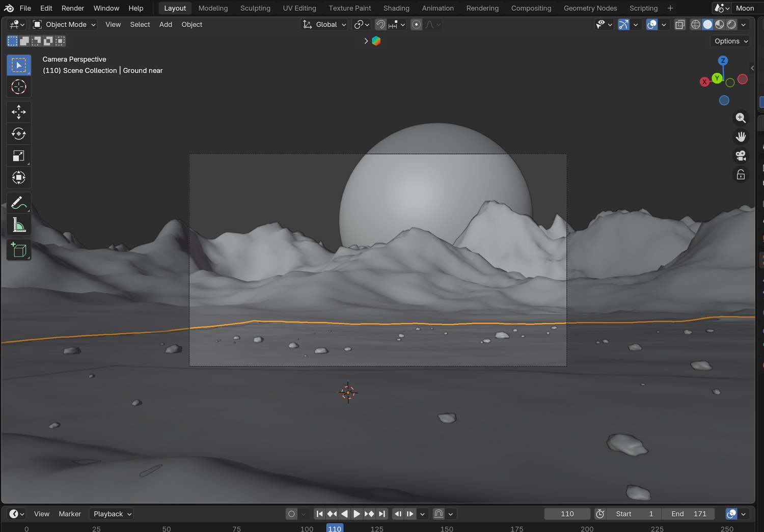764x532 pixels.
Task: Choose the Select Box tool
Action: coord(19,65)
